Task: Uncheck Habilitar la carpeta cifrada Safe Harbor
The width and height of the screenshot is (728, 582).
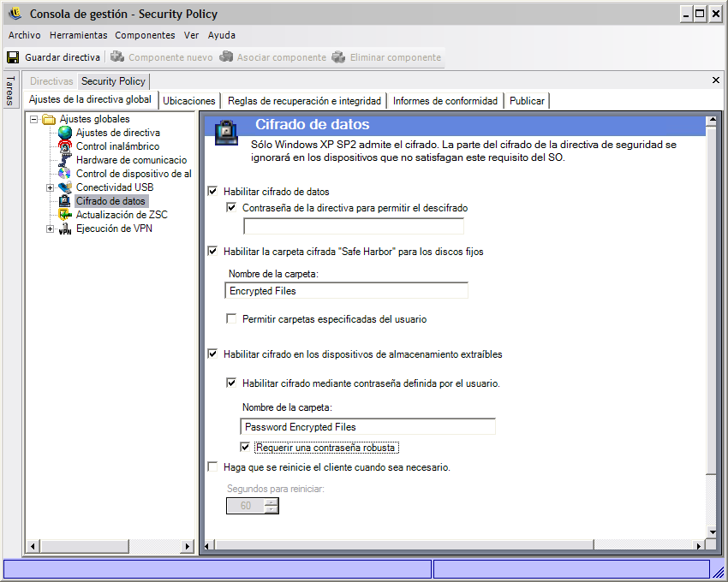Action: 212,251
